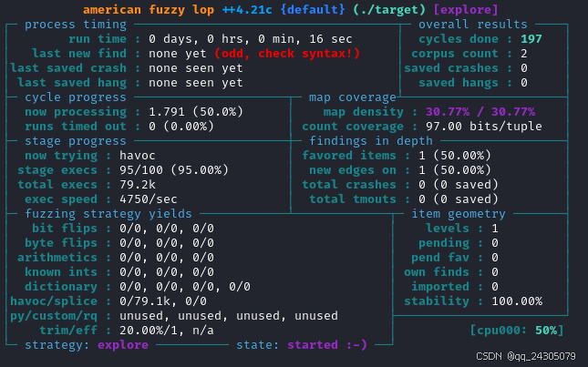Click the 'saved hangs' label
The height and width of the screenshot is (367, 588).
(x=459, y=83)
